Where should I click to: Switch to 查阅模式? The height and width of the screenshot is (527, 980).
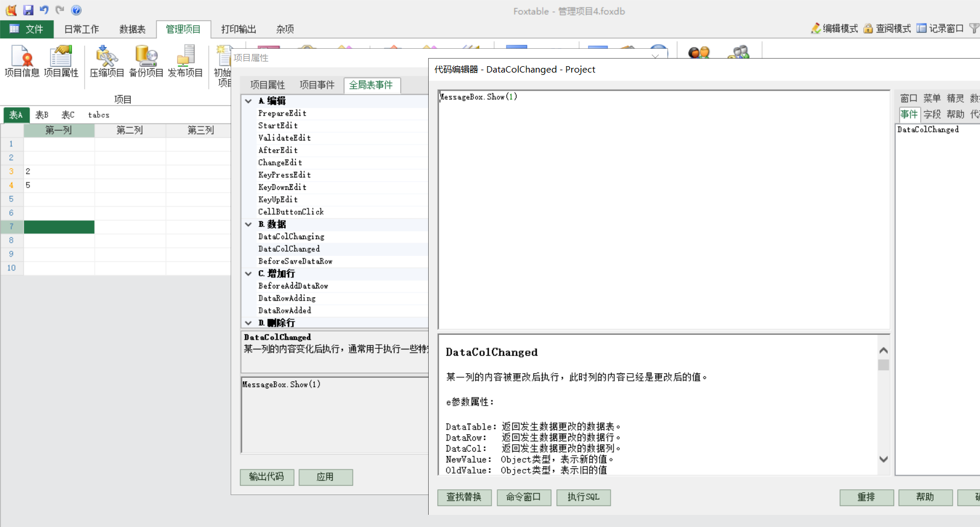(887, 28)
